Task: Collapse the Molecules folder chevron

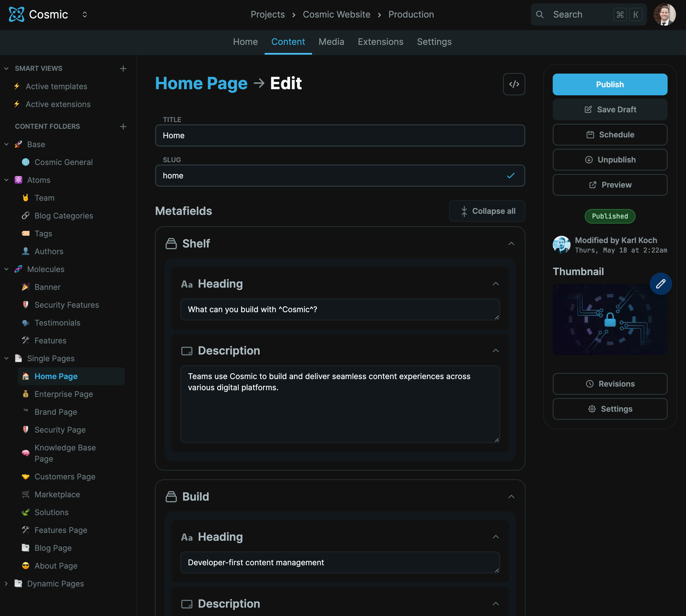Action: click(x=6, y=269)
